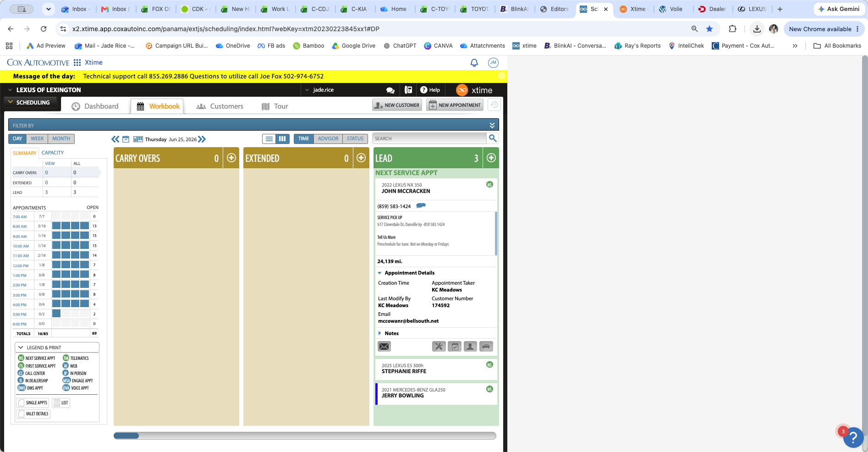Viewport: 868px width, 452px height.
Task: Click the week grid calendar icon
Action: tap(138, 139)
